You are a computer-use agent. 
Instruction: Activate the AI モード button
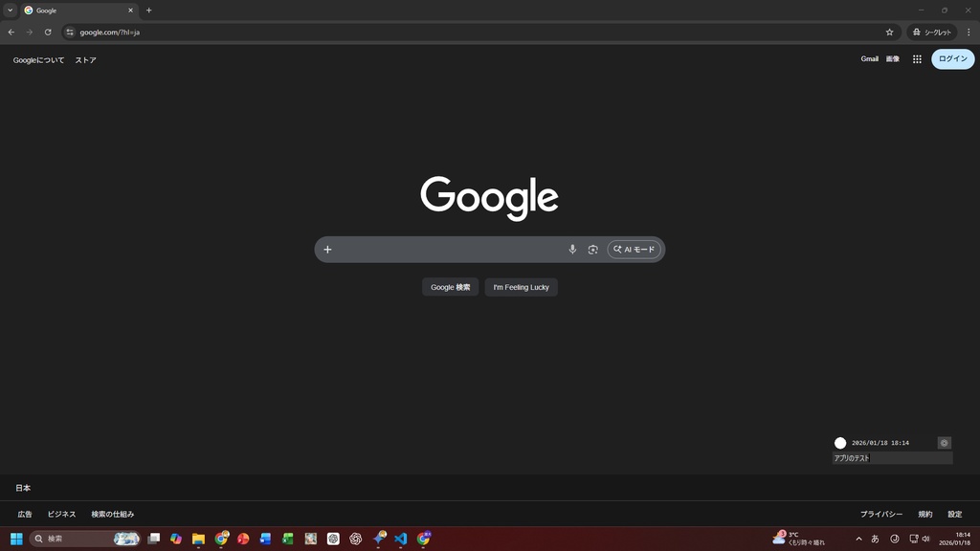pos(634,250)
